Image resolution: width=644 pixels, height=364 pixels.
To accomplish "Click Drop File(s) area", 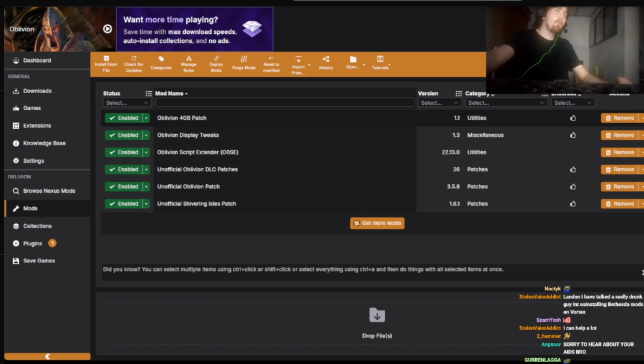I will point(377,324).
